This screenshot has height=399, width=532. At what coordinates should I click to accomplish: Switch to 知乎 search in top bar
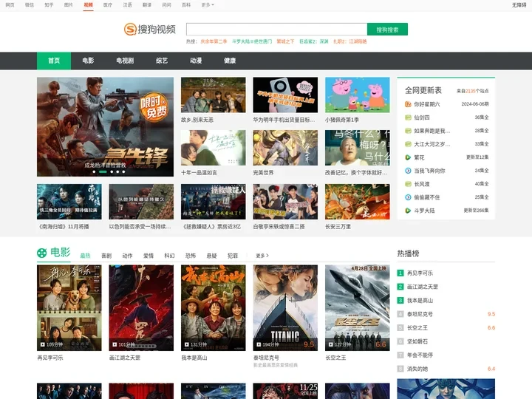click(x=49, y=5)
